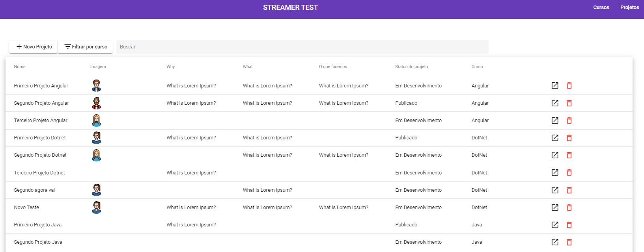Select the Terceiro Projeto Dotnet name cell

coord(39,172)
